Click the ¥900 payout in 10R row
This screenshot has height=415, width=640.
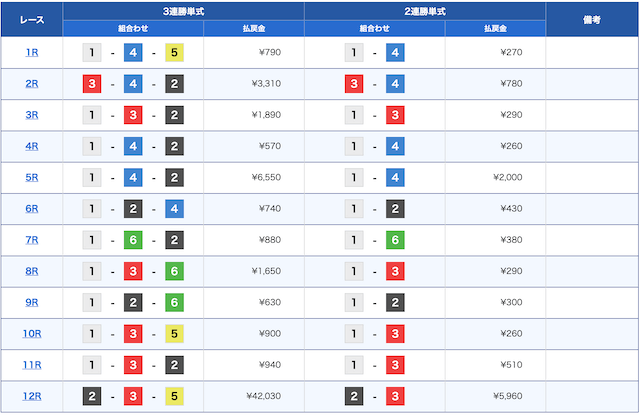[270, 333]
